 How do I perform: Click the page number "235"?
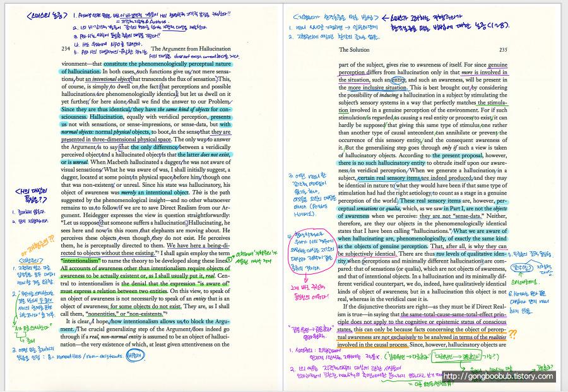503,50
